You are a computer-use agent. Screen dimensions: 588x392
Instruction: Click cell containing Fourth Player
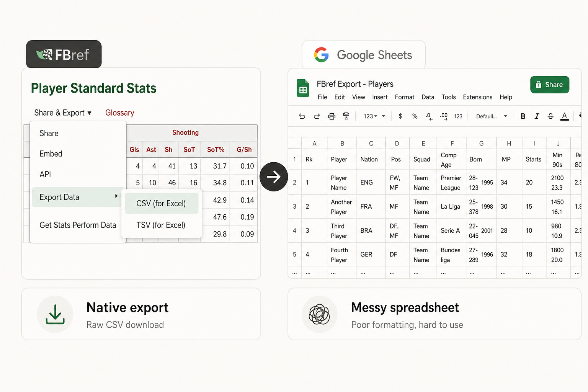tap(341, 255)
